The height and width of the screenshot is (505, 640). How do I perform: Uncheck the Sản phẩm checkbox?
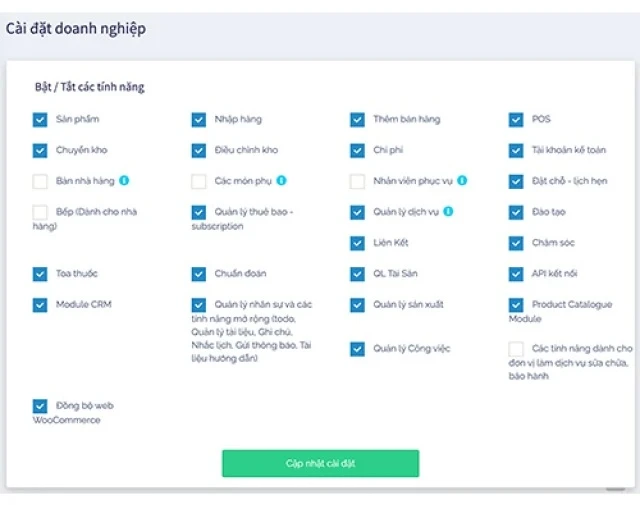coord(40,120)
